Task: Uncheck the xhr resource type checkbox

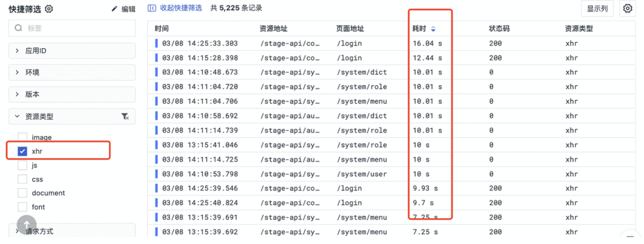Action: click(x=23, y=151)
